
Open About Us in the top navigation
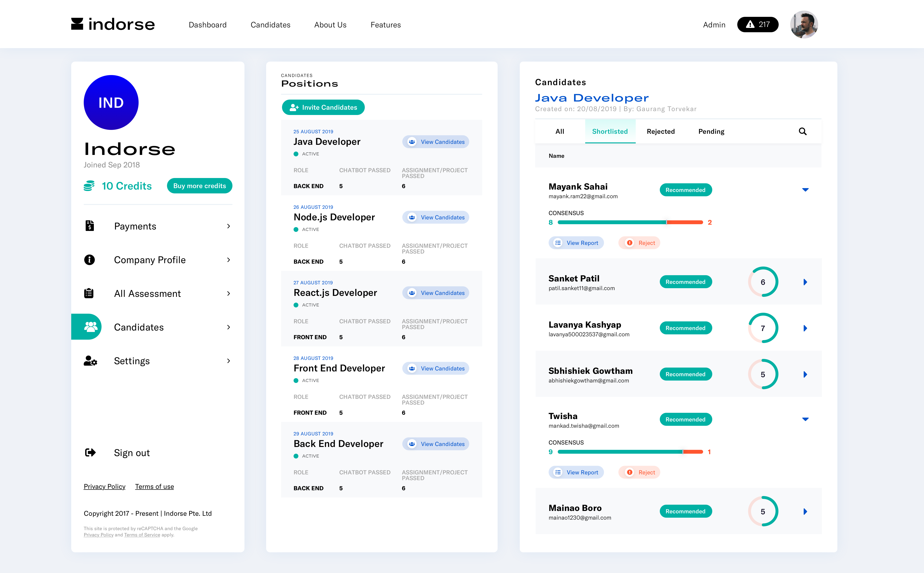[330, 25]
